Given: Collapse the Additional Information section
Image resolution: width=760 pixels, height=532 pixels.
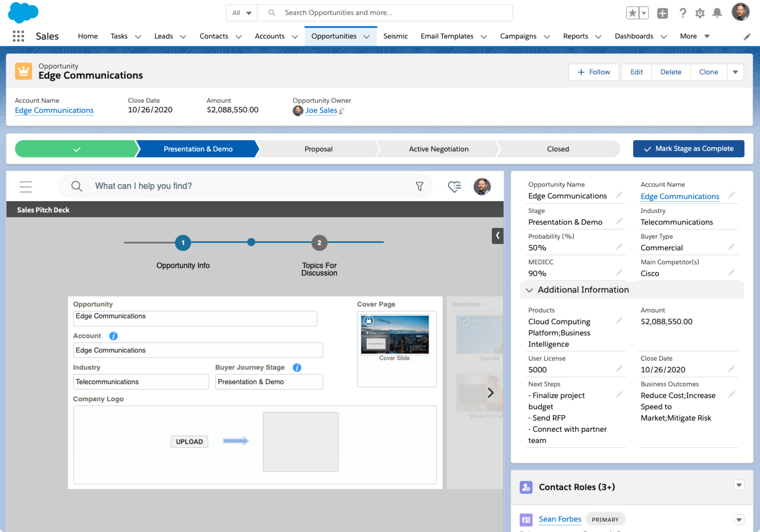Looking at the screenshot, I should click(530, 290).
